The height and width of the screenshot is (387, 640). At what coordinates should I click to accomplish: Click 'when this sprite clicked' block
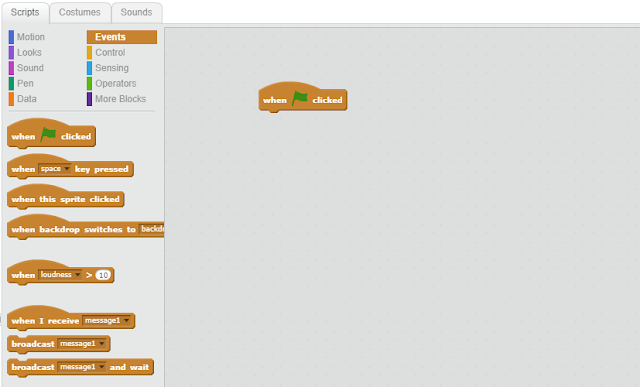(65, 197)
